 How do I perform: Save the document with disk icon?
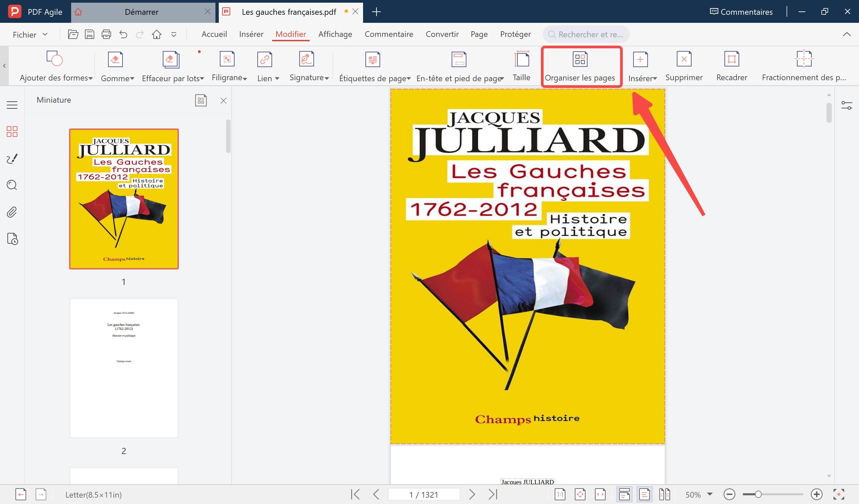click(90, 34)
